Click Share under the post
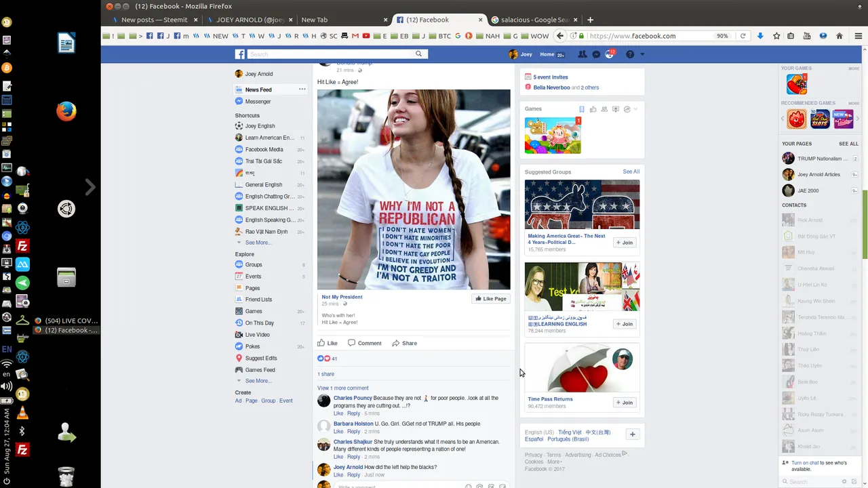The image size is (868, 488). [x=404, y=343]
